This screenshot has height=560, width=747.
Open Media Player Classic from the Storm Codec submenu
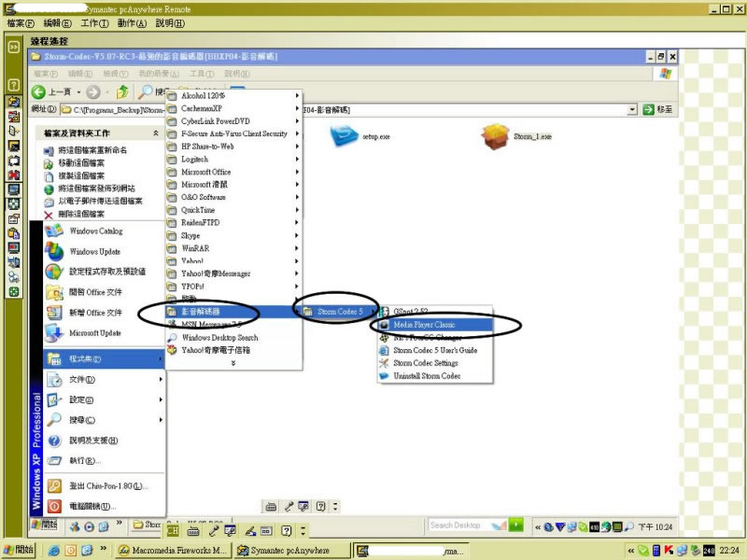[x=435, y=325]
